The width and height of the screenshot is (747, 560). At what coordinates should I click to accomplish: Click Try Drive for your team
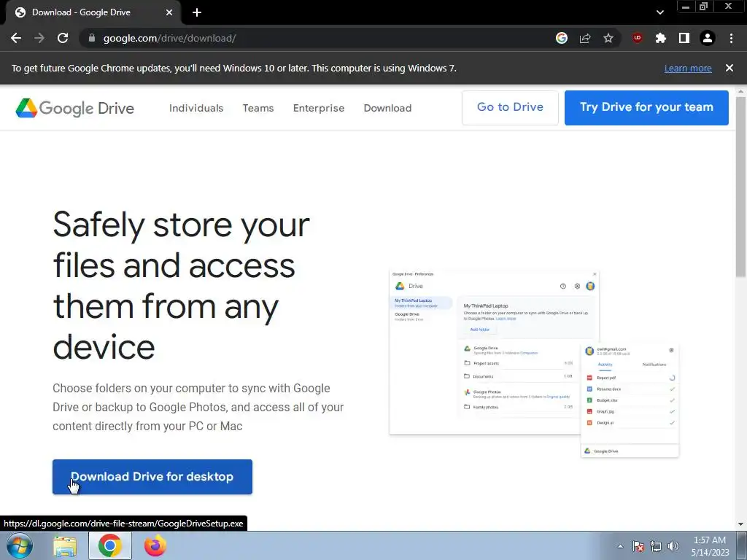click(646, 108)
